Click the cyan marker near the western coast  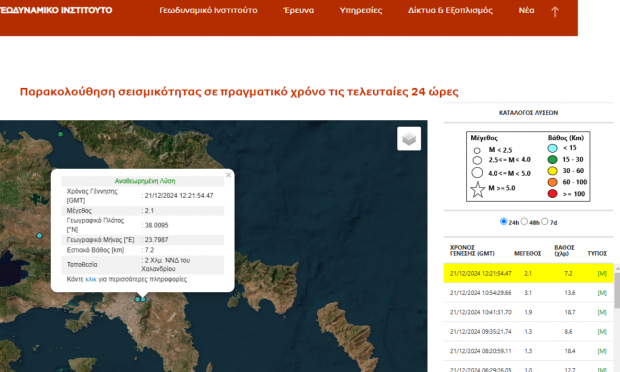pos(39,236)
